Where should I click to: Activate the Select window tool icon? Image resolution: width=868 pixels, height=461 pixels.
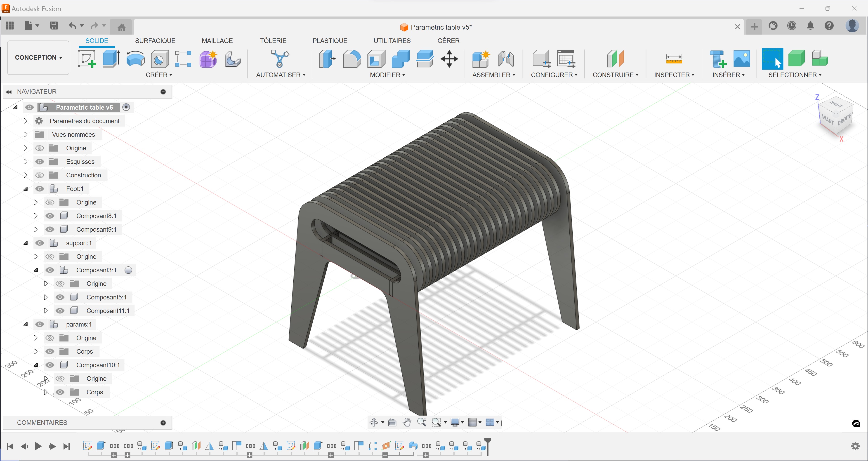point(772,59)
